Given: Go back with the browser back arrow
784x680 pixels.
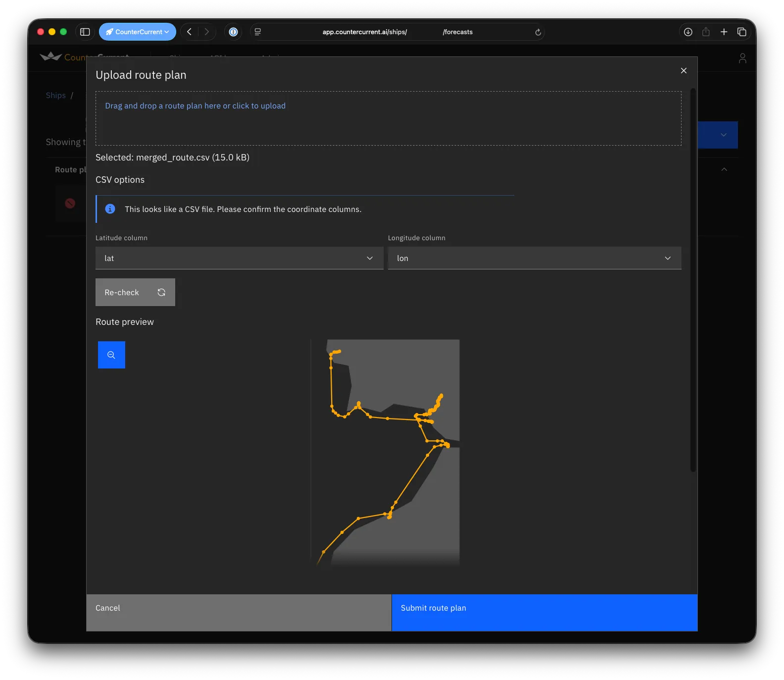Looking at the screenshot, I should pyautogui.click(x=189, y=32).
